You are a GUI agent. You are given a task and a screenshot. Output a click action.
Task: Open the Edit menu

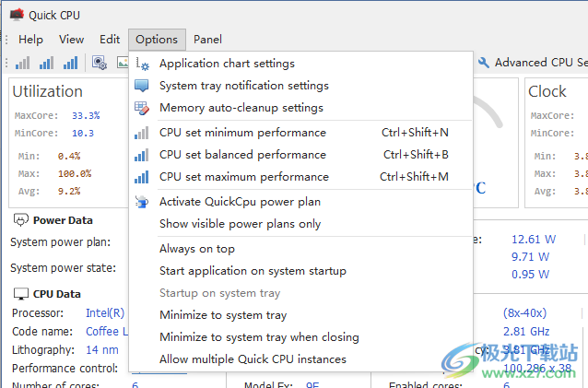(x=110, y=40)
